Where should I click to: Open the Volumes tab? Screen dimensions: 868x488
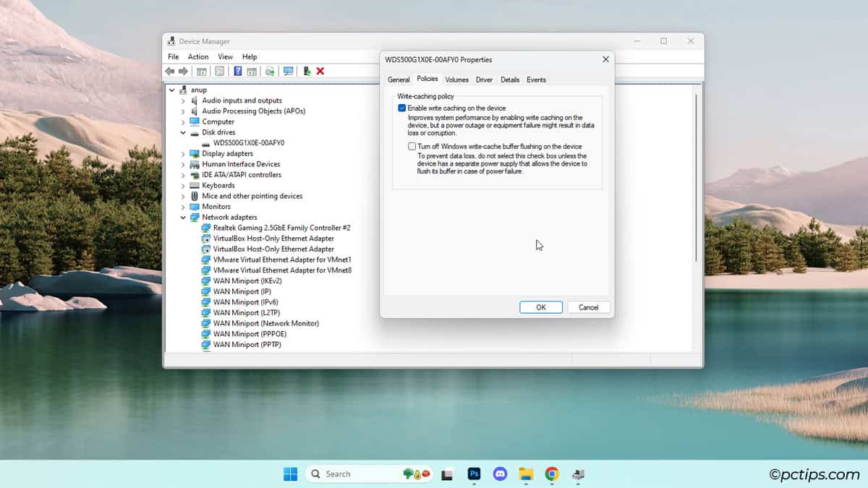click(457, 80)
